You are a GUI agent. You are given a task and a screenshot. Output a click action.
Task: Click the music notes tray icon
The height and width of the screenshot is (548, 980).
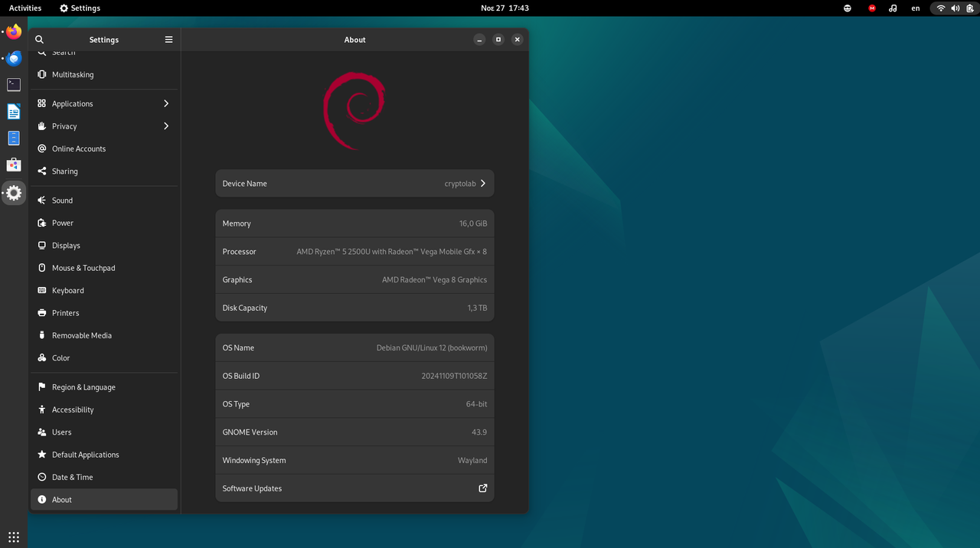893,8
